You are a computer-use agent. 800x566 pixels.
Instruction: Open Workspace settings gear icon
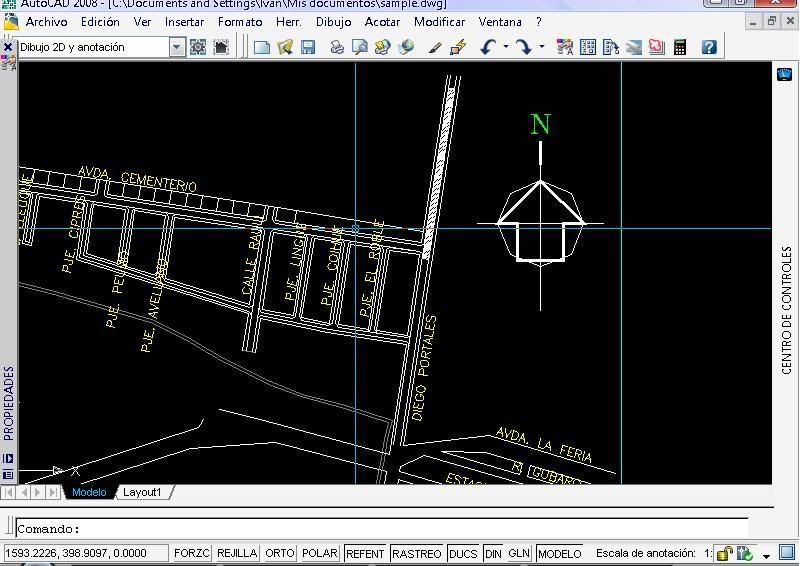(198, 47)
